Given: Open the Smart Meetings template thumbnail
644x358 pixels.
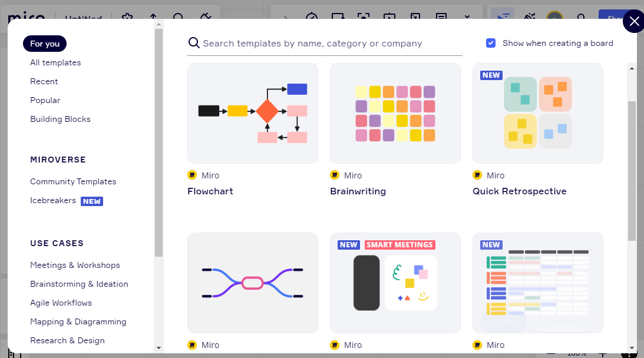Looking at the screenshot, I should click(395, 283).
